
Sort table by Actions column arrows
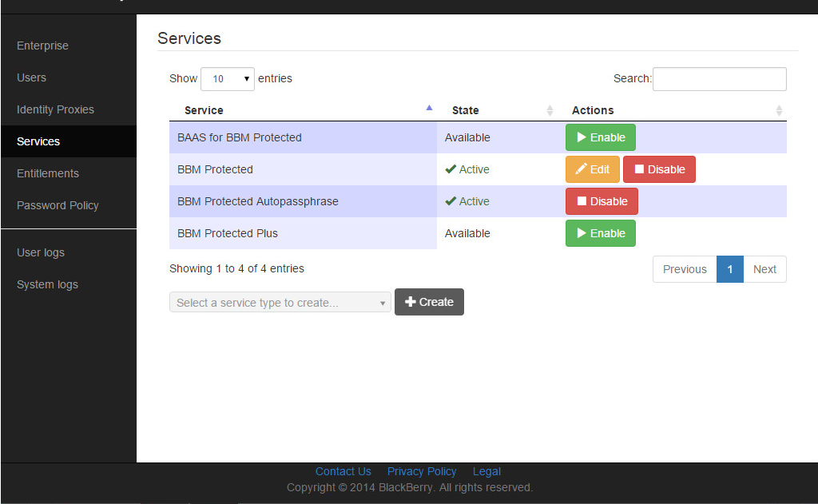[x=779, y=110]
